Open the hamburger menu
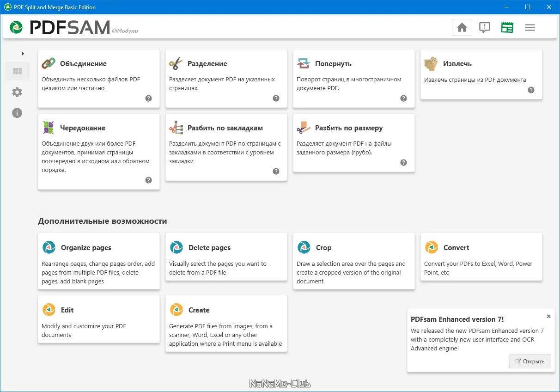The height and width of the screenshot is (392, 560). (x=530, y=28)
